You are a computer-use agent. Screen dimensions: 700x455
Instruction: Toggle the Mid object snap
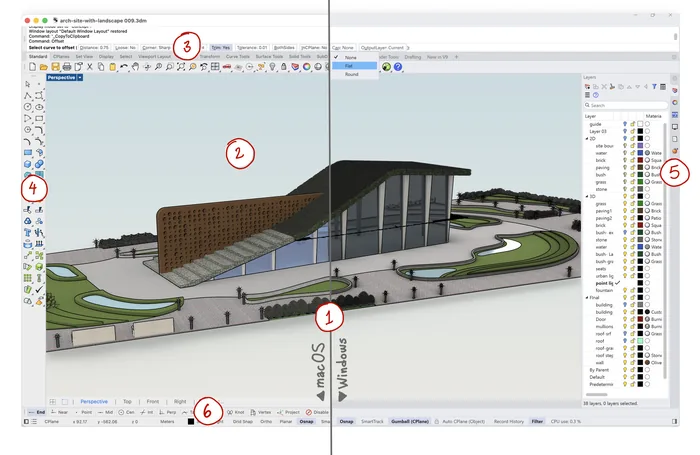[x=105, y=412]
